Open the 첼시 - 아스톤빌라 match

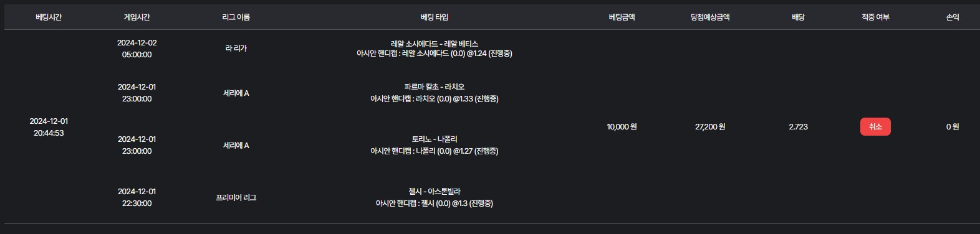pyautogui.click(x=435, y=192)
